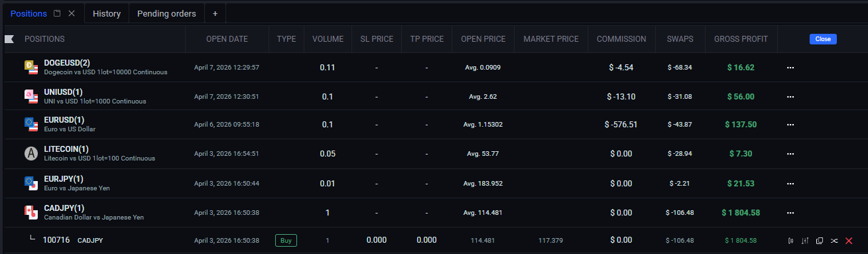
Task: Expand the DOGEUSD(2) position group
Action: [x=68, y=63]
